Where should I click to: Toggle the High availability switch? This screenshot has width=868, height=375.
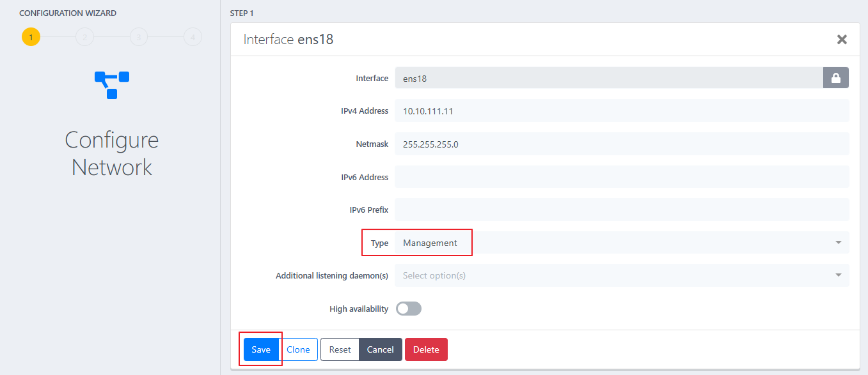409,309
